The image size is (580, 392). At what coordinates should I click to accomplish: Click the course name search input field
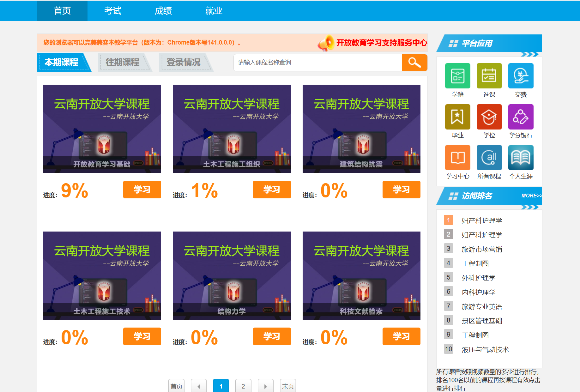pos(317,63)
